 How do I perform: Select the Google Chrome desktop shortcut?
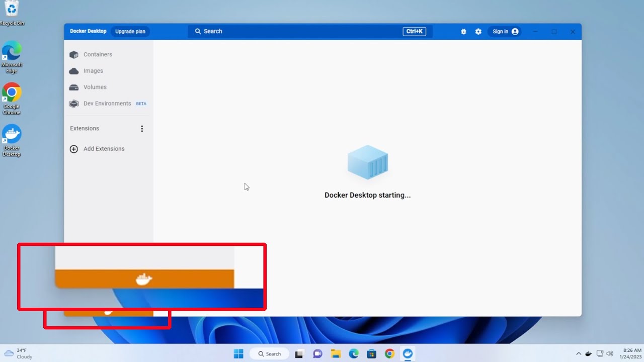click(12, 99)
